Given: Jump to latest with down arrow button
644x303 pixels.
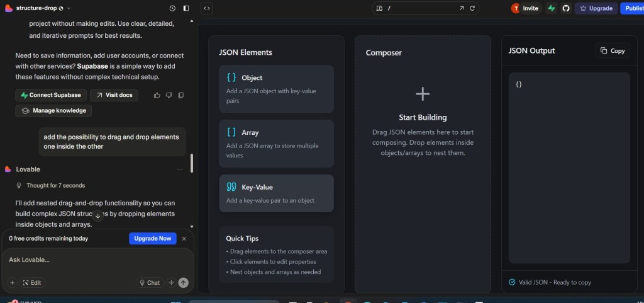Looking at the screenshot, I should (97, 215).
